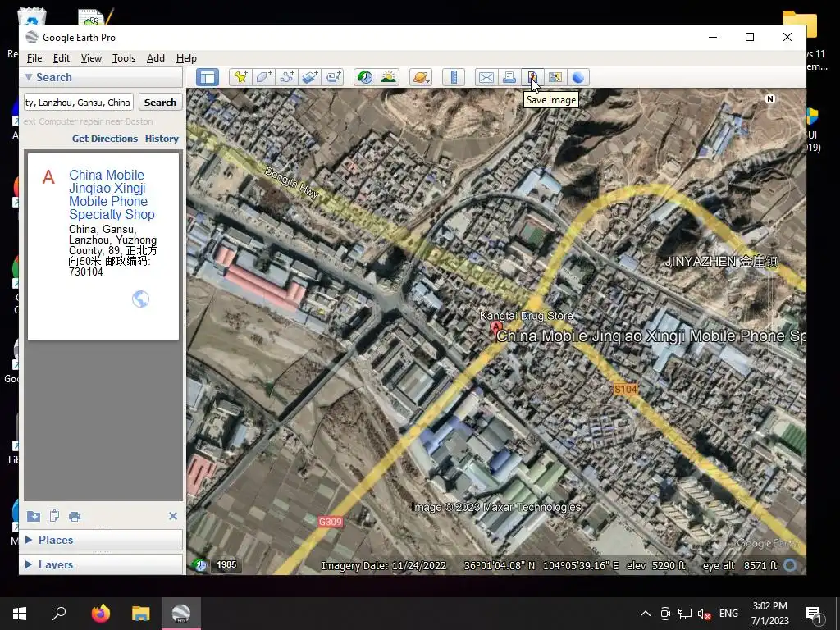This screenshot has height=630, width=840.
Task: Launch Firefox from the taskbar
Action: pyautogui.click(x=100, y=614)
